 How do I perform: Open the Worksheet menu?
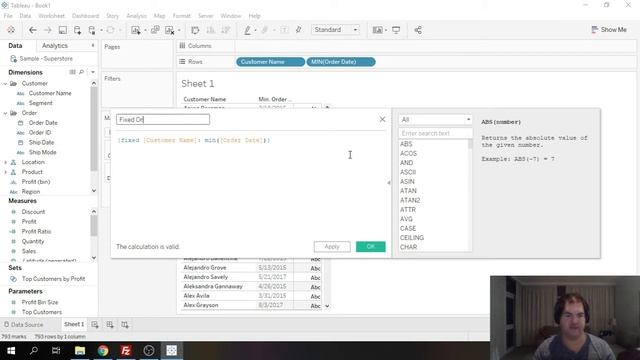[51, 16]
